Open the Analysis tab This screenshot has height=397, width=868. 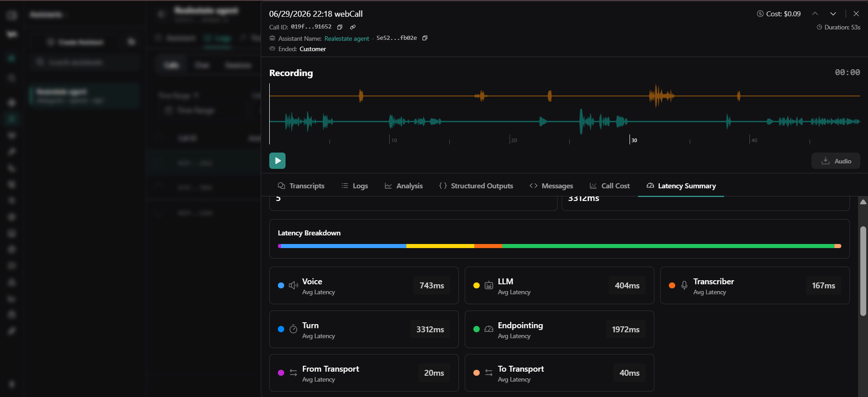pos(404,186)
